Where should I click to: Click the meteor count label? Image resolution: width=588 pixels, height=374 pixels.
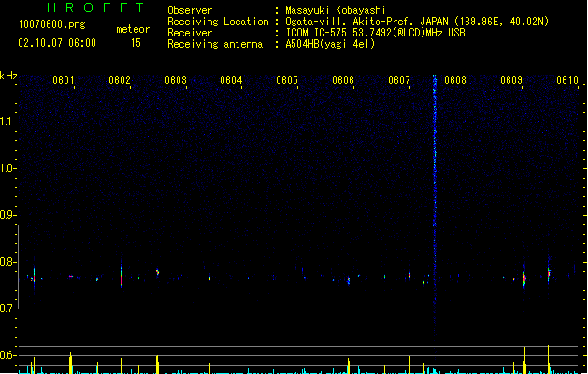pos(133,29)
